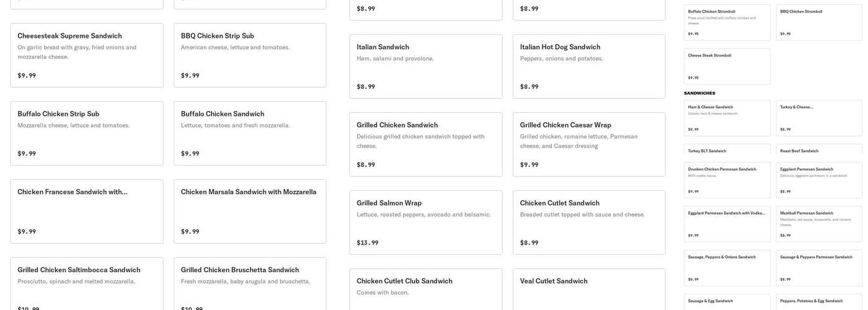Open the Chicken Cutlet Club Sandwich

coord(426,289)
